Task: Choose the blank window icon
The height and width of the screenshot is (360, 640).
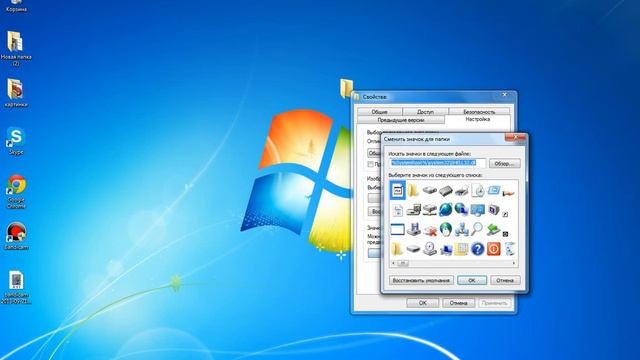Action: pos(397,229)
